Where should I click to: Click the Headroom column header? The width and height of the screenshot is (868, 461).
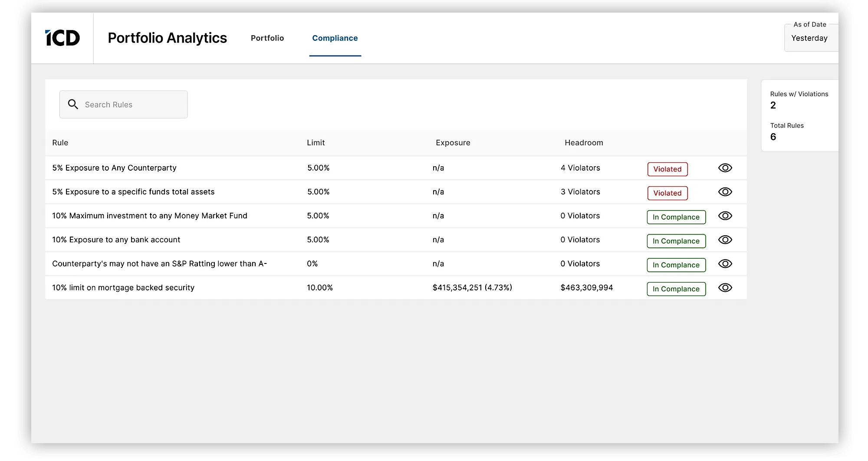(583, 143)
